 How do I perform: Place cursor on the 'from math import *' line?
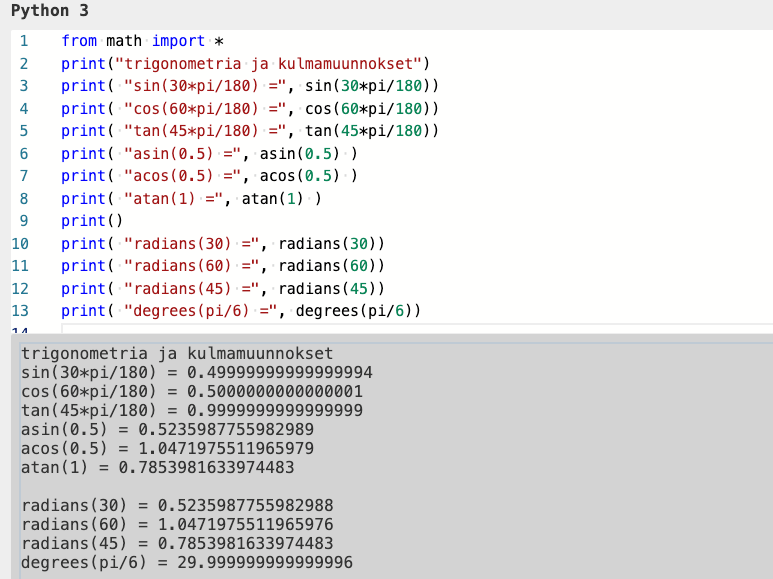tap(140, 41)
